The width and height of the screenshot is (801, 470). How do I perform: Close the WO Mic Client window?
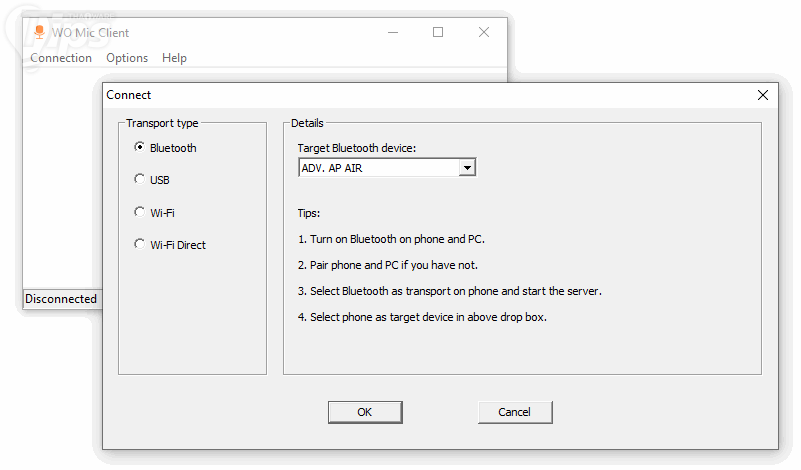pos(484,32)
